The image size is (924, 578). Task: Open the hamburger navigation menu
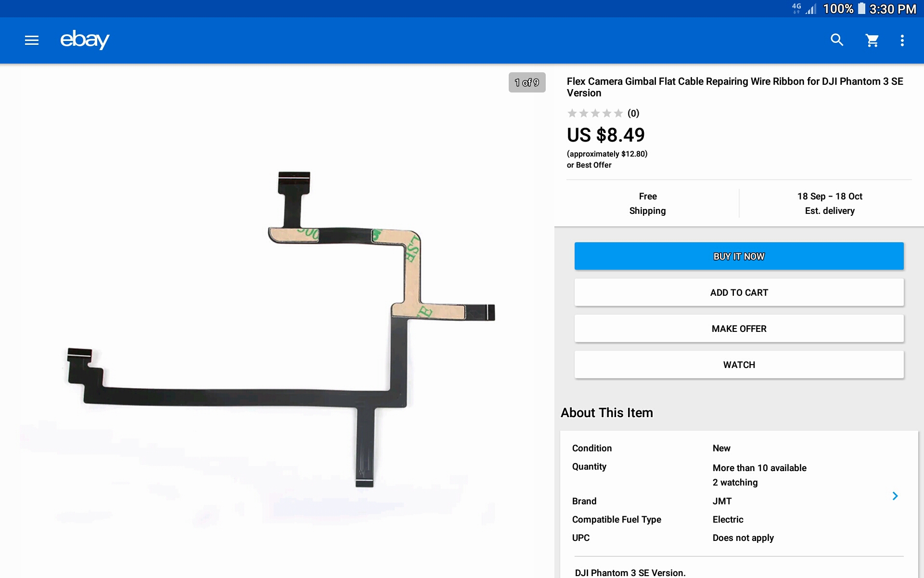32,40
